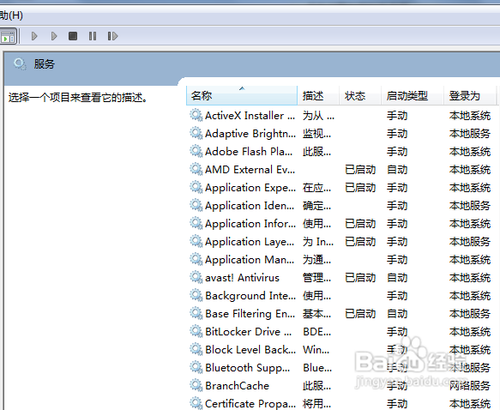Click 自动 startup type in AMD External row

tap(397, 170)
